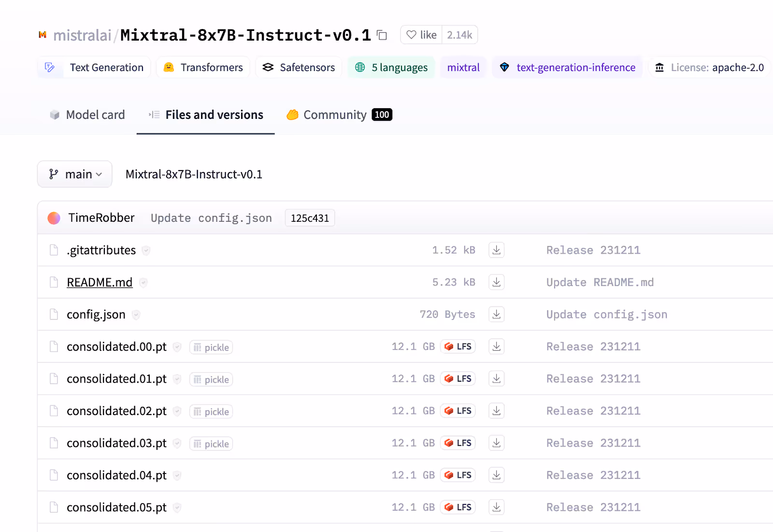Open the consolidated.03.pt file
Image resolution: width=773 pixels, height=532 pixels.
pyautogui.click(x=116, y=443)
